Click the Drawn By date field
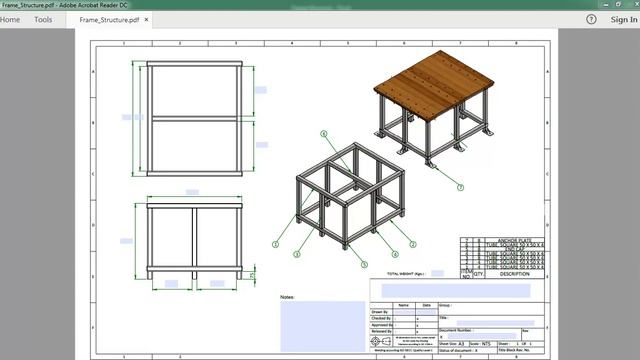 (427, 312)
